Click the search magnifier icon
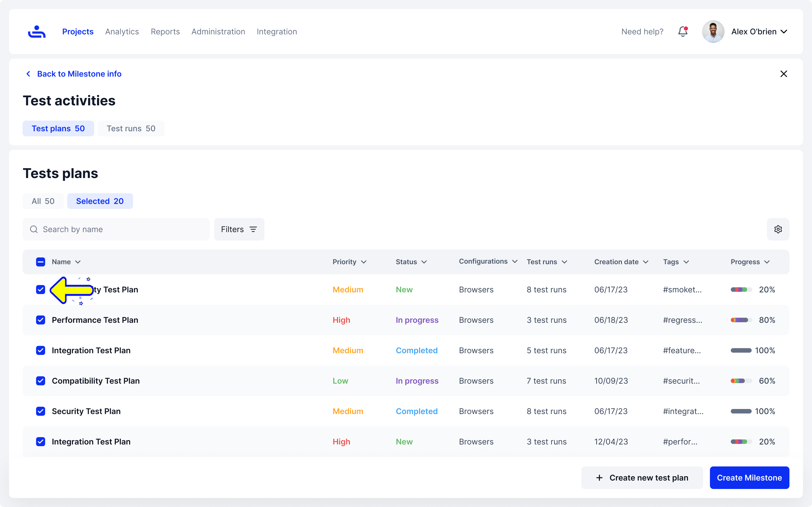812x507 pixels. tap(34, 229)
